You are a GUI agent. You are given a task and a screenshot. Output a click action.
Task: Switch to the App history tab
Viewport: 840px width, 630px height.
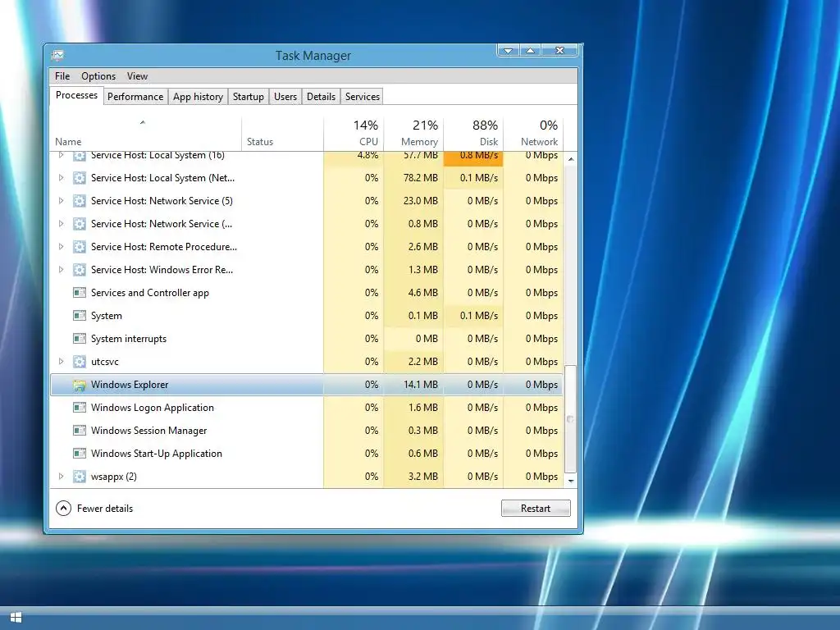(x=198, y=97)
